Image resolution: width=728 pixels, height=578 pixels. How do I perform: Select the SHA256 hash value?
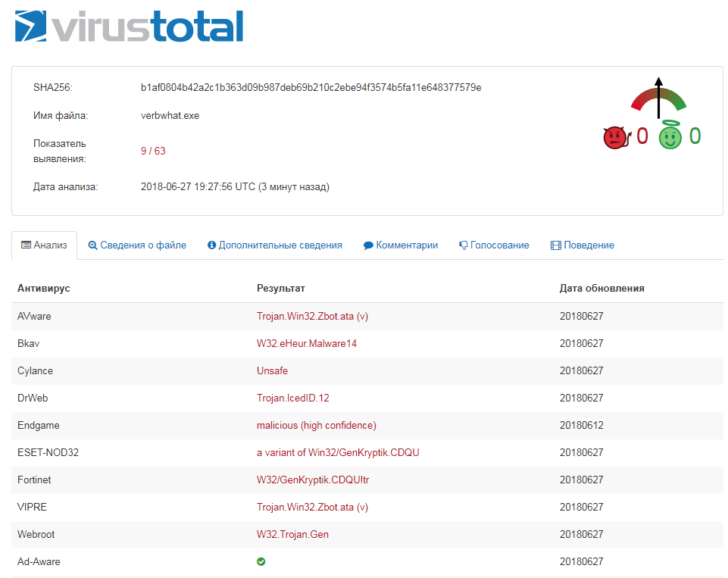click(x=311, y=87)
